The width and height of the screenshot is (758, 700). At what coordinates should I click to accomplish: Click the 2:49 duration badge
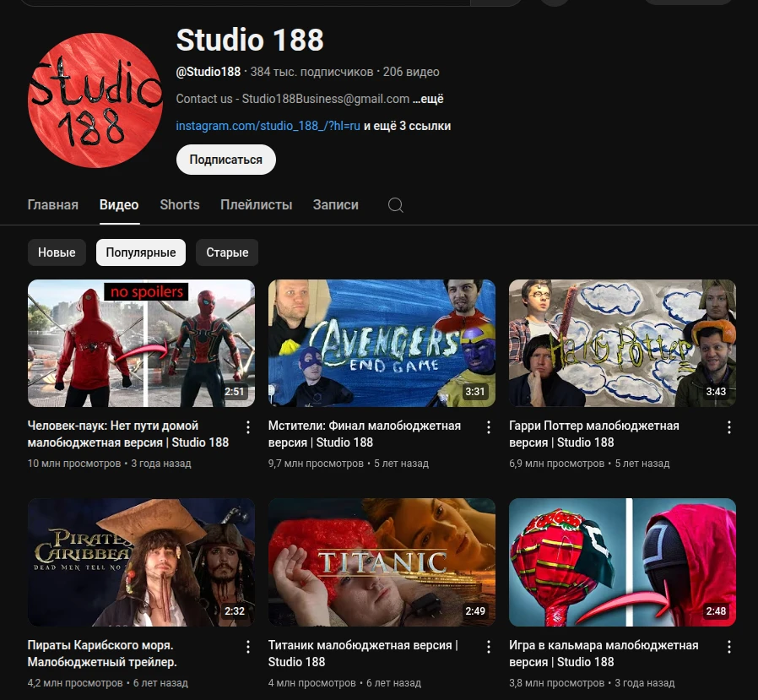coord(475,611)
